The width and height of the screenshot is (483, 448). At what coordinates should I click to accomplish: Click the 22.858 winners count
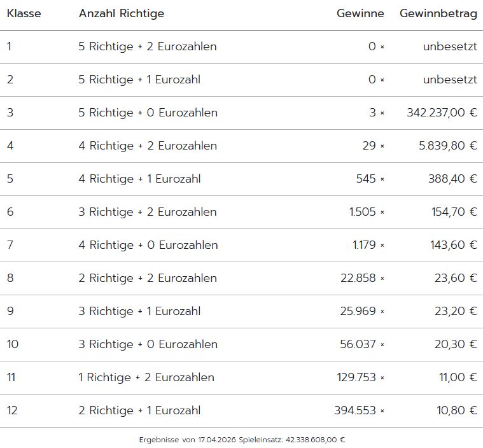point(358,278)
